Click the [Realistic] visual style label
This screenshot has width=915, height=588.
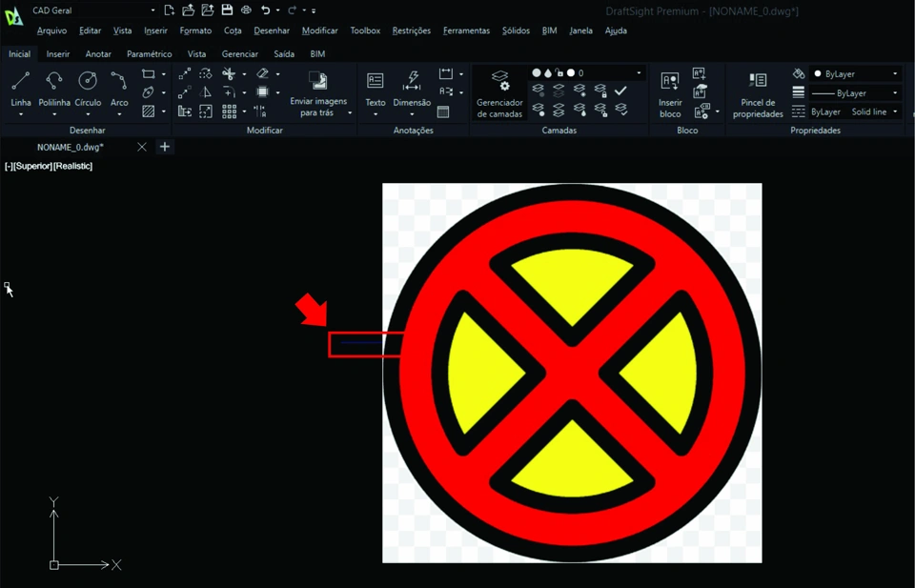(73, 166)
